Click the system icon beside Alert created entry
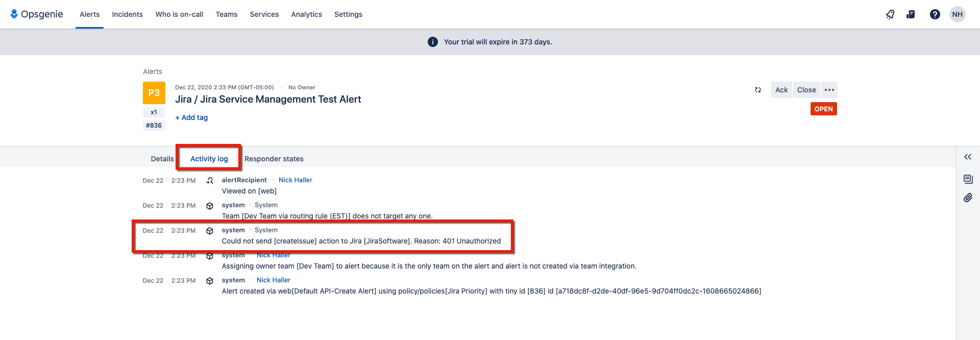This screenshot has height=340, width=980. [x=210, y=281]
